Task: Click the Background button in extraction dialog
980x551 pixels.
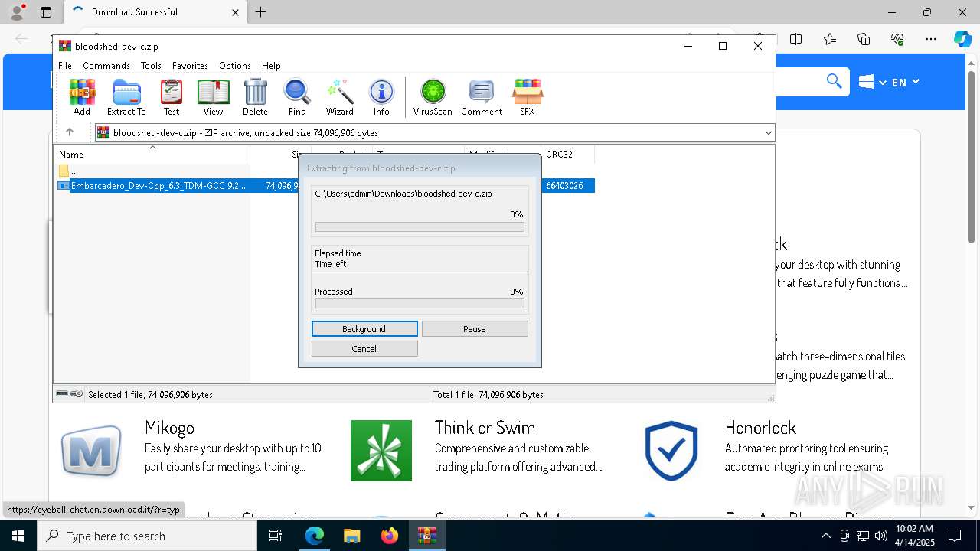Action: (364, 328)
